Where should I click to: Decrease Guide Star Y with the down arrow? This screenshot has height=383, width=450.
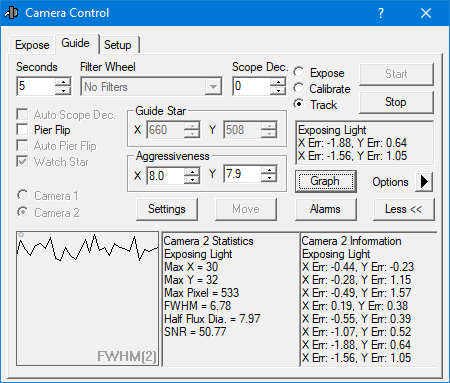269,134
